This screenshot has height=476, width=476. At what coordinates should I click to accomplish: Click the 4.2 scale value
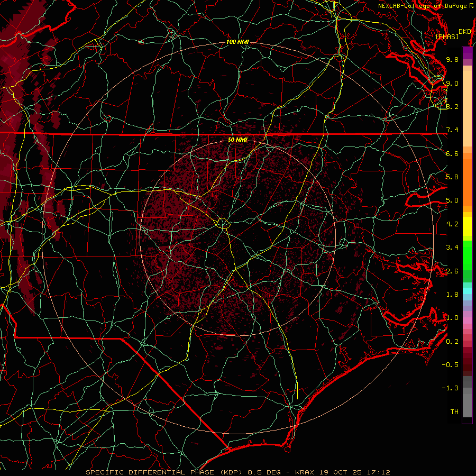pyautogui.click(x=452, y=224)
